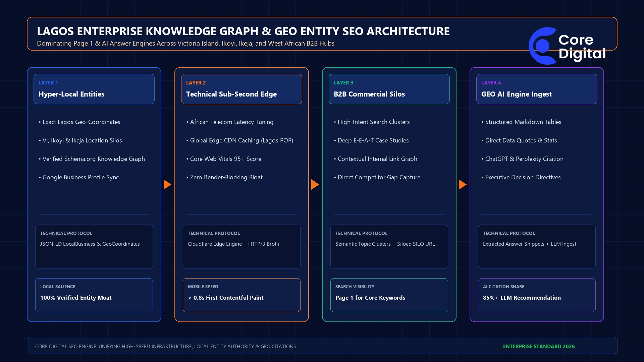Click the main architecture title heading
This screenshot has height=362, width=644.
(x=243, y=31)
